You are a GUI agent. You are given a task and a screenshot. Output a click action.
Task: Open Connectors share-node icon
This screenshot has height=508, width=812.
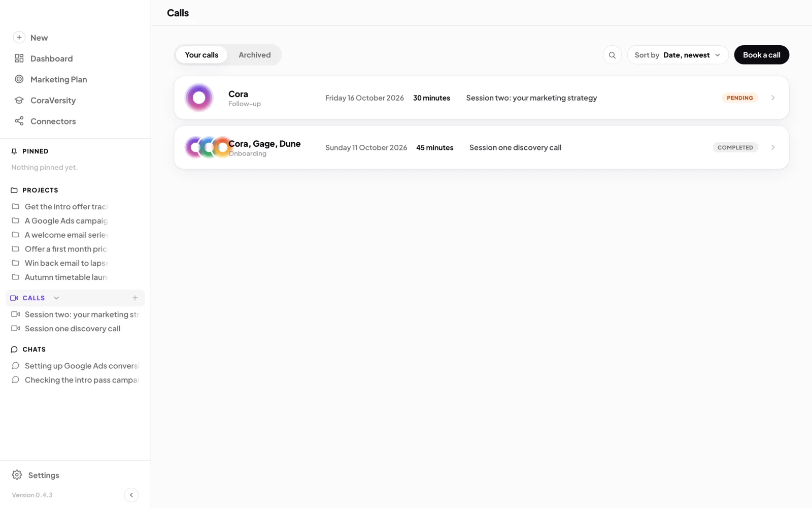(x=19, y=121)
